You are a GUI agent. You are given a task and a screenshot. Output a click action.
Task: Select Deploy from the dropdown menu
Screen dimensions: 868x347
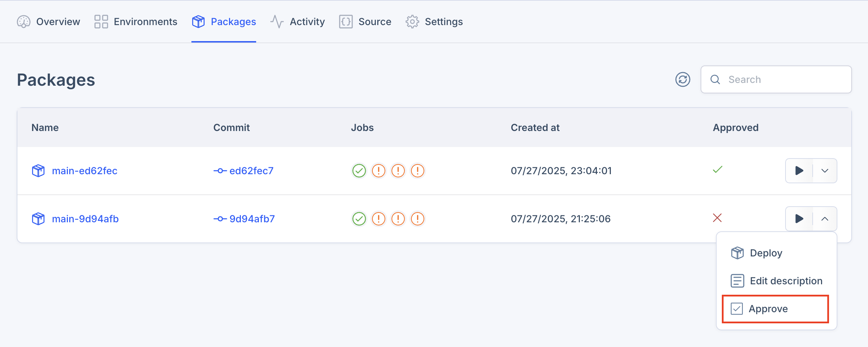click(766, 253)
